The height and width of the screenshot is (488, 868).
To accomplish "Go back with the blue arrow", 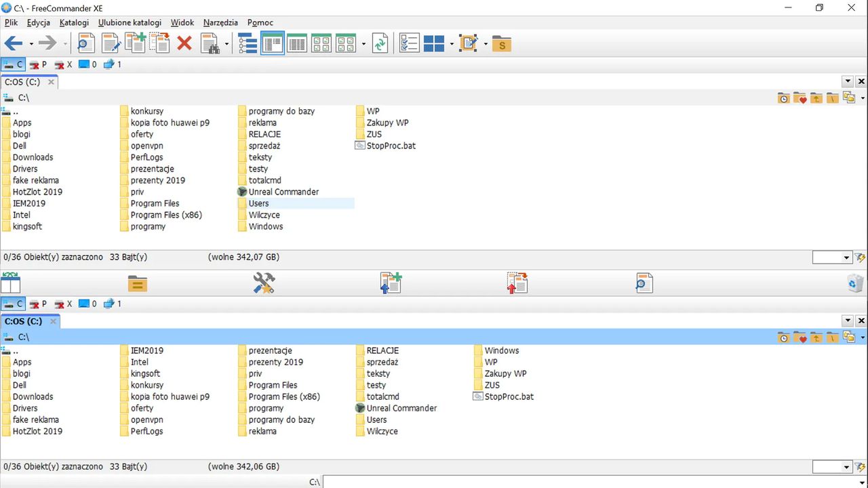I will click(x=14, y=44).
